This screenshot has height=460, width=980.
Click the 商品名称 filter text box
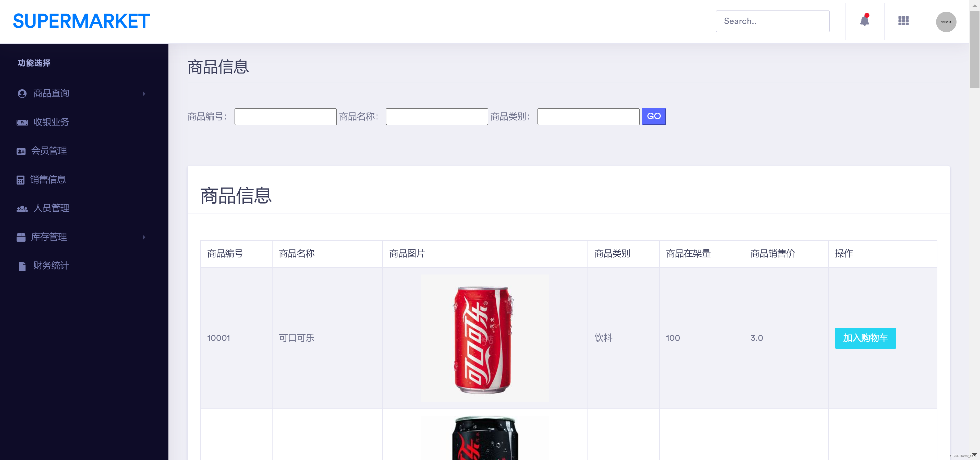click(x=436, y=117)
